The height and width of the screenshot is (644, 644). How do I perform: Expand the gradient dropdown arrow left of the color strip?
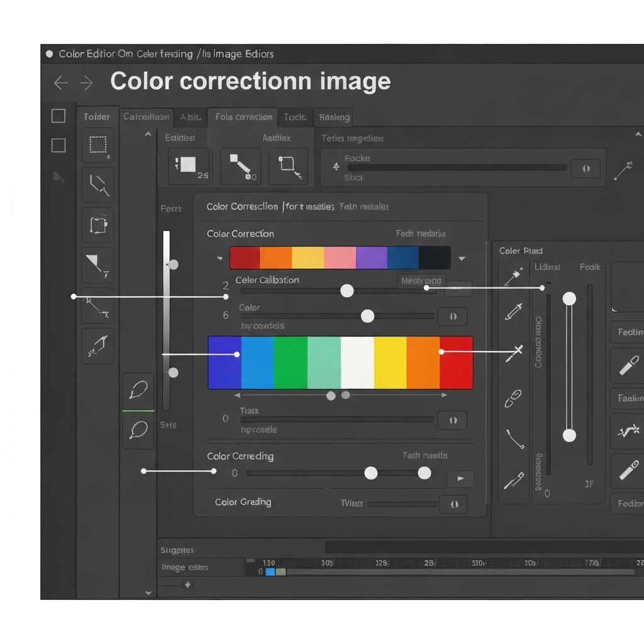click(x=219, y=258)
